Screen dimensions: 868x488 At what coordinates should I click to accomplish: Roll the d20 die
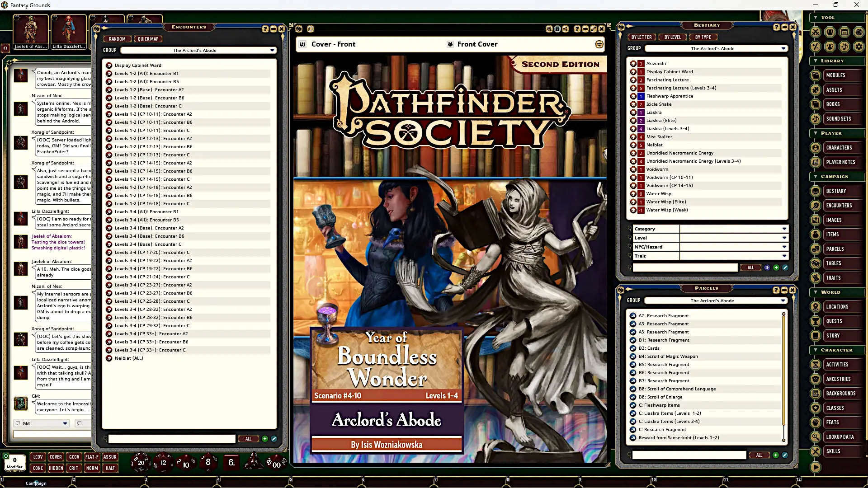(140, 462)
